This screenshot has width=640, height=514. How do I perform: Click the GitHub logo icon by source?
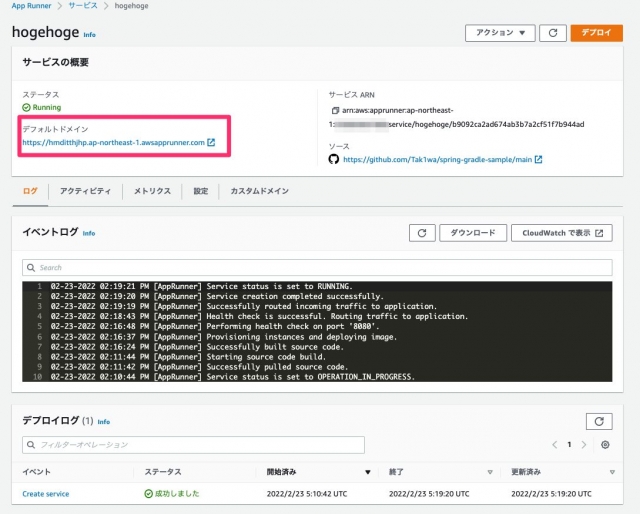[334, 159]
